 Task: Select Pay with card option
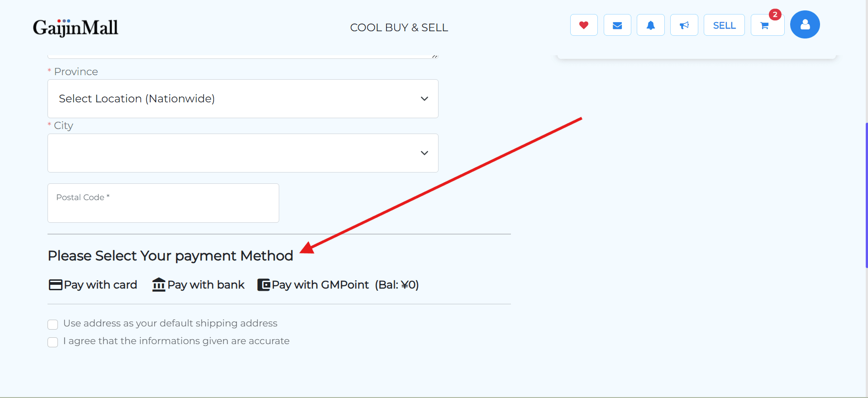pos(100,285)
